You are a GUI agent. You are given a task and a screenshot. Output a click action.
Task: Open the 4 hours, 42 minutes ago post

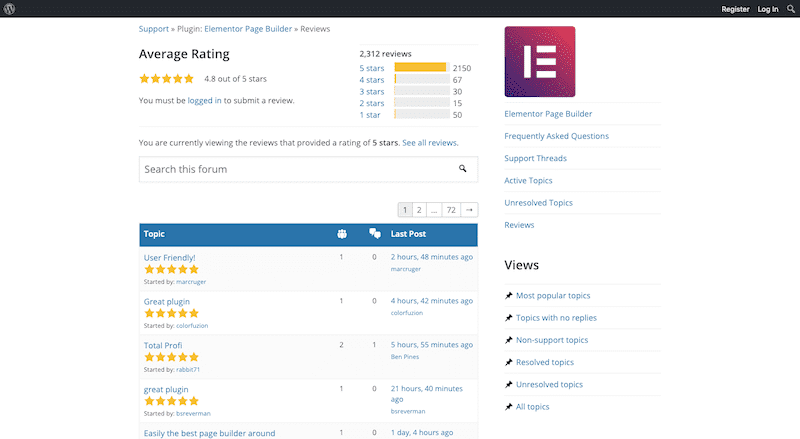pyautogui.click(x=432, y=301)
